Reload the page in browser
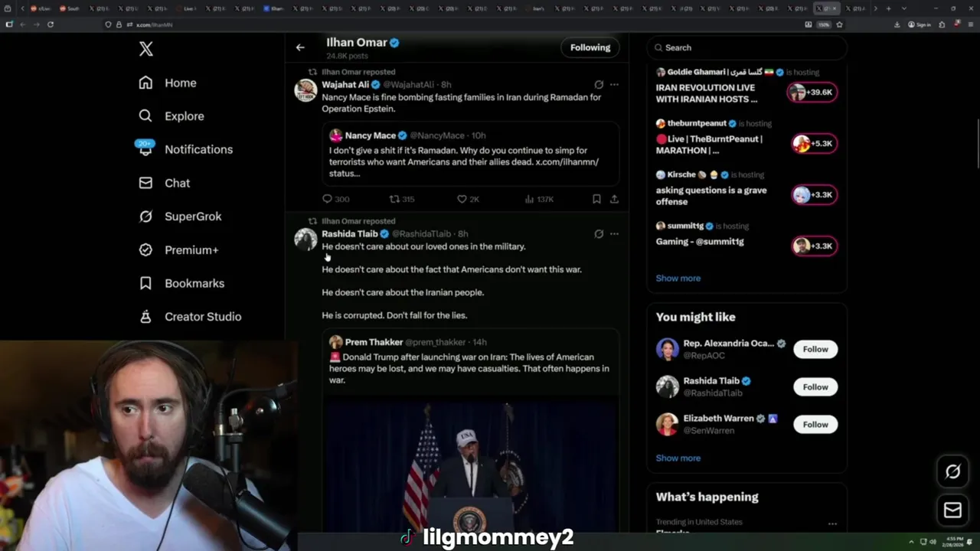 [x=51, y=24]
